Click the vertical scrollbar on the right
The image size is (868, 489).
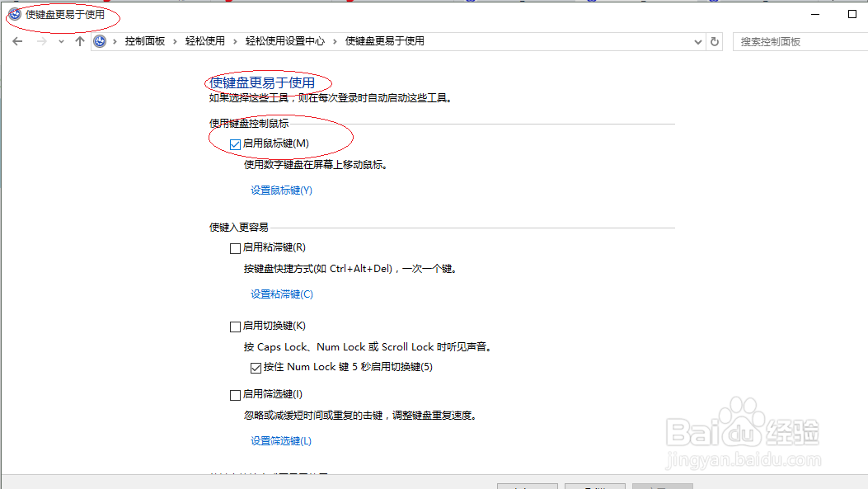pyautogui.click(x=863, y=247)
